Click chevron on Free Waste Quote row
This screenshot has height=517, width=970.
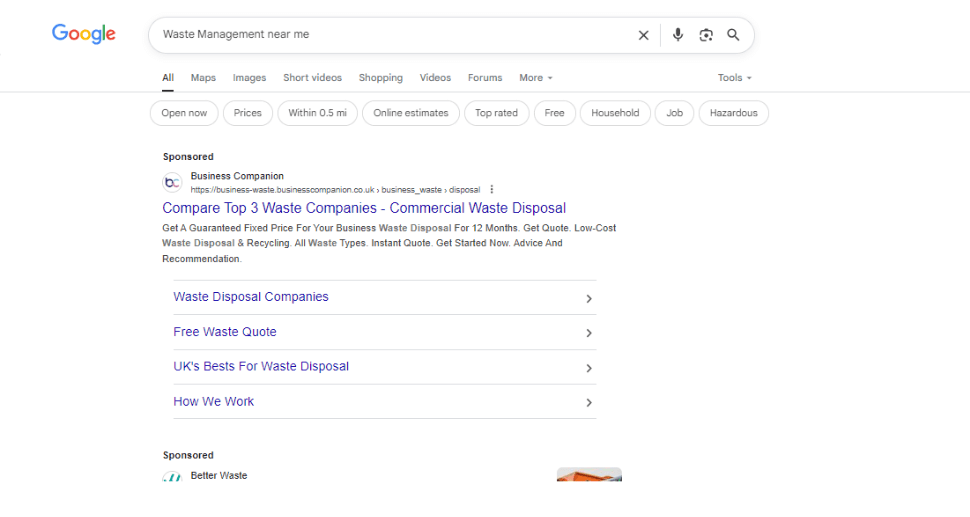(589, 333)
